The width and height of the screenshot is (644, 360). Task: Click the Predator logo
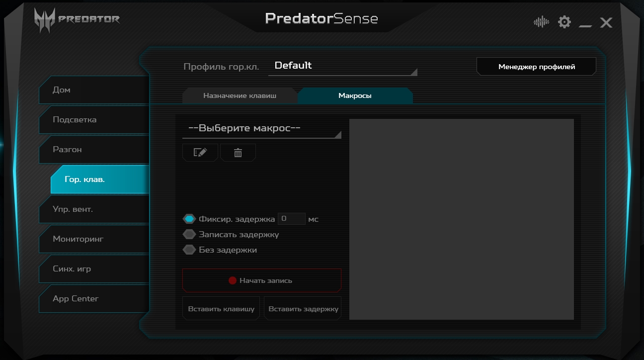pos(77,20)
